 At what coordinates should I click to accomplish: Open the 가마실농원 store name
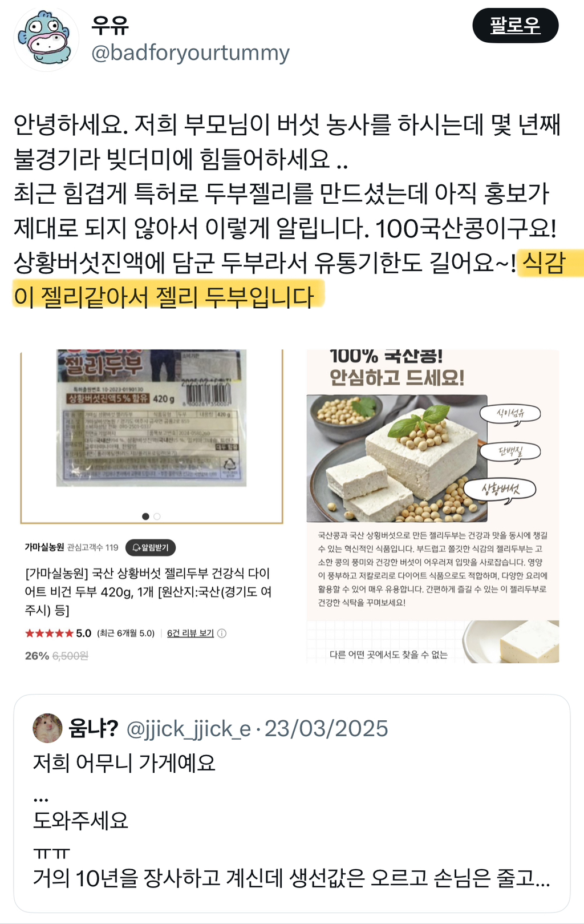(44, 547)
